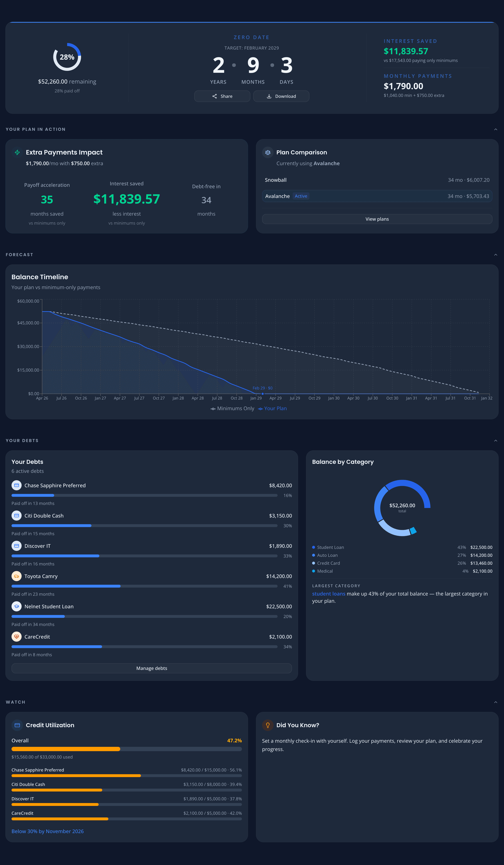
Task: Toggle the Minimums Only series in the chart legend
Action: [x=232, y=408]
